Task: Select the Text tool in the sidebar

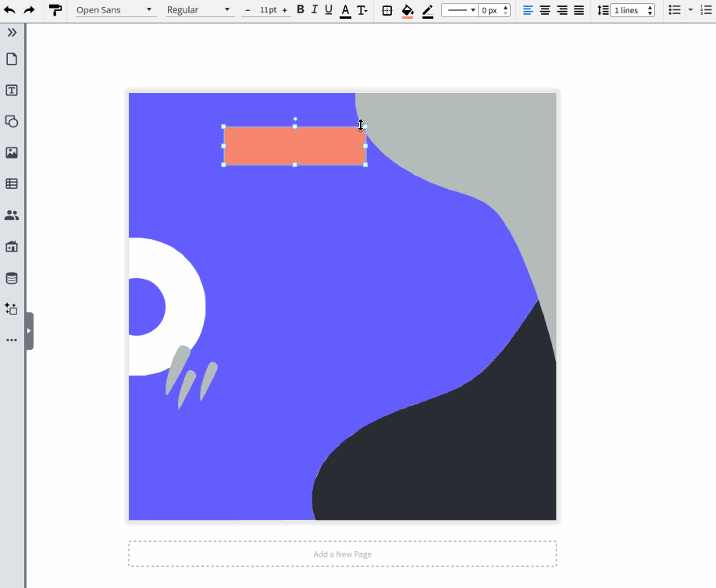Action: pyautogui.click(x=11, y=90)
